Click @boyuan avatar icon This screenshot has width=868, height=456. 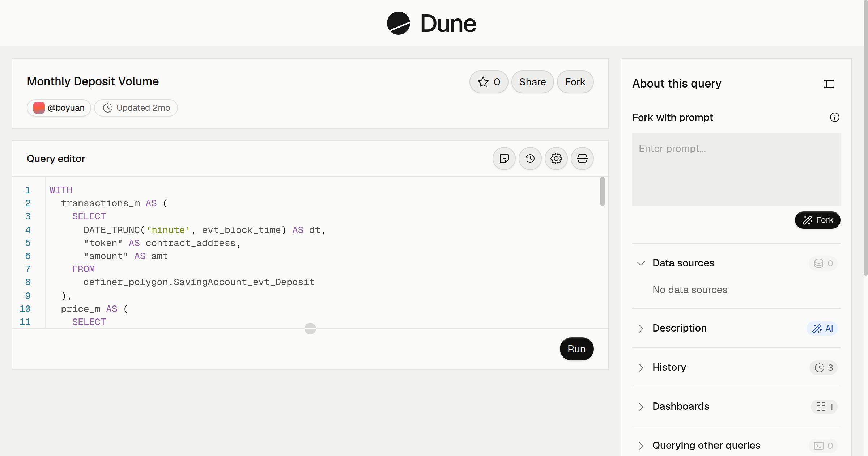point(39,108)
